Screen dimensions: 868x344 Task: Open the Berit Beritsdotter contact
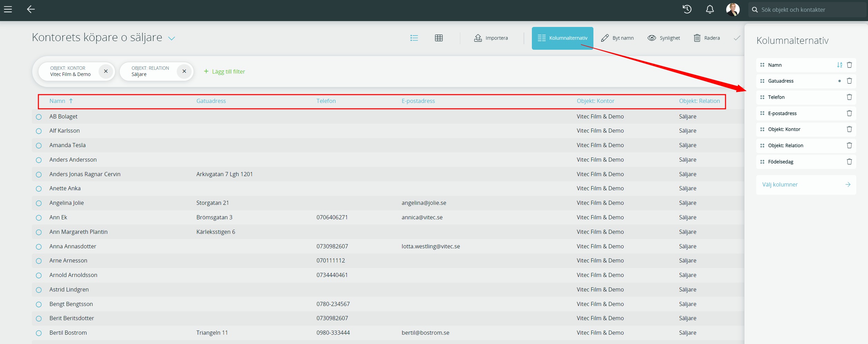[x=72, y=318]
